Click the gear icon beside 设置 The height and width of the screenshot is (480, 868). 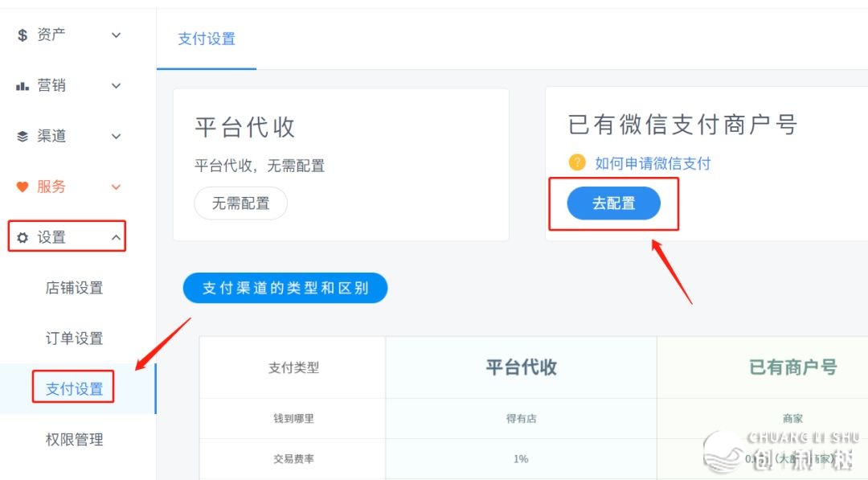pos(23,238)
